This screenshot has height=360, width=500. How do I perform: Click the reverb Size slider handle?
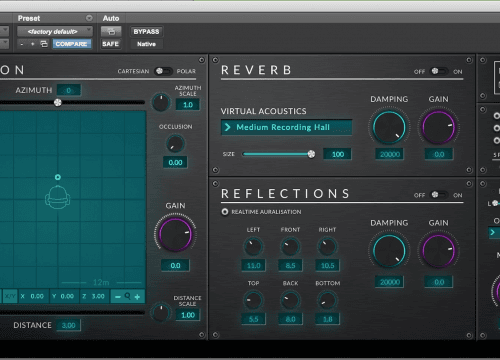(x=311, y=154)
